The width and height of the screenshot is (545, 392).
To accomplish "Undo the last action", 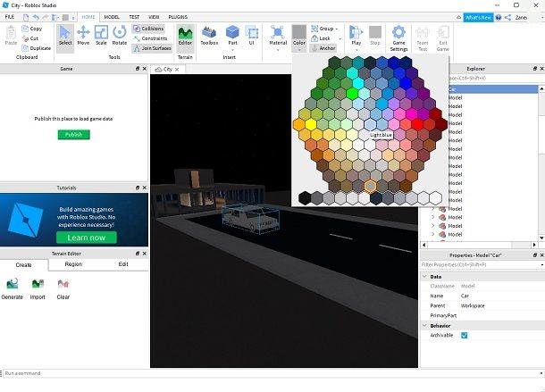I will click(x=36, y=17).
